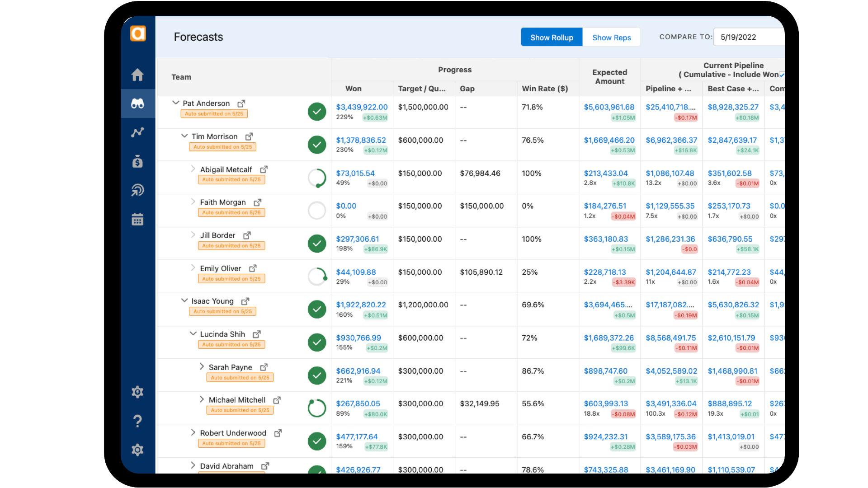Expand the Emily Oliver row
This screenshot has height=488, width=868.
pyautogui.click(x=193, y=268)
